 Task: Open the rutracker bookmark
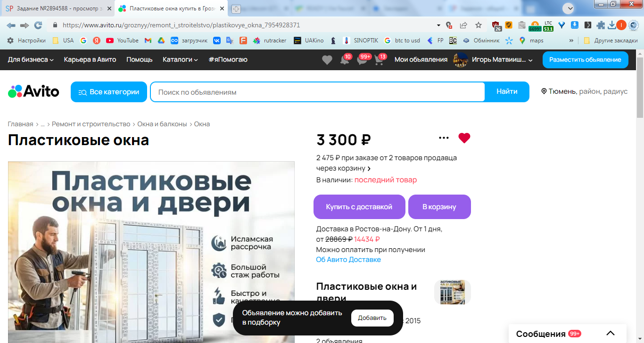pos(270,41)
